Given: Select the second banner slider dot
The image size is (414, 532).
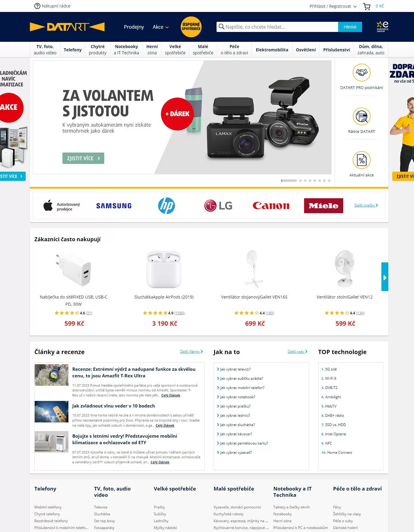Looking at the screenshot, I should point(300,181).
